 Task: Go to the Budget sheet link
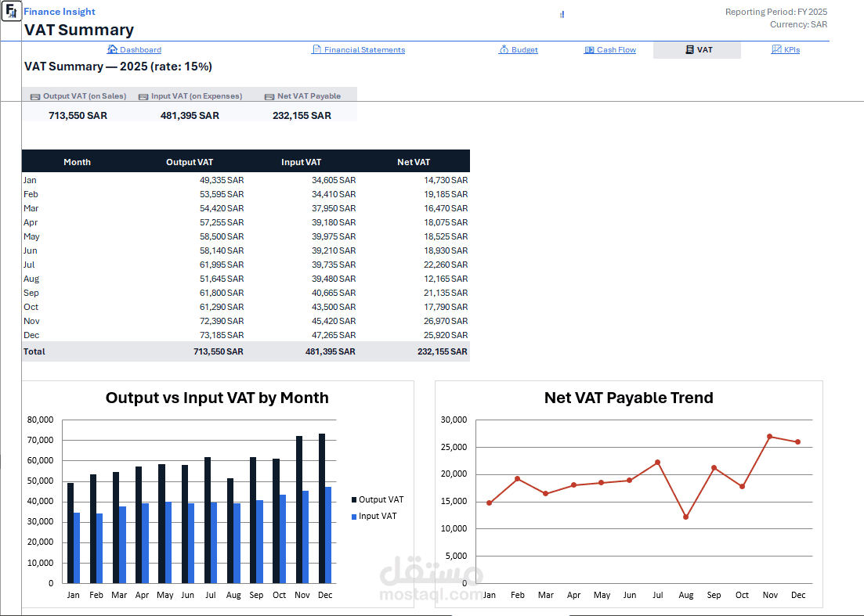click(x=524, y=49)
